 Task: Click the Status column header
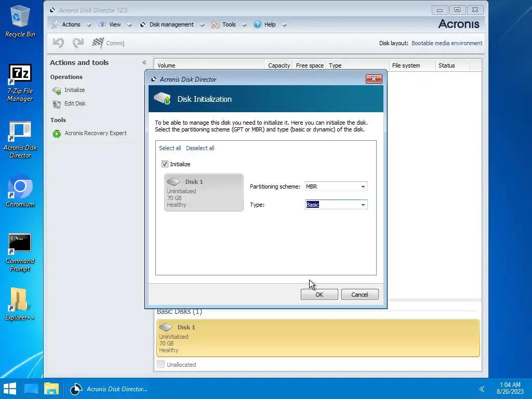453,65
